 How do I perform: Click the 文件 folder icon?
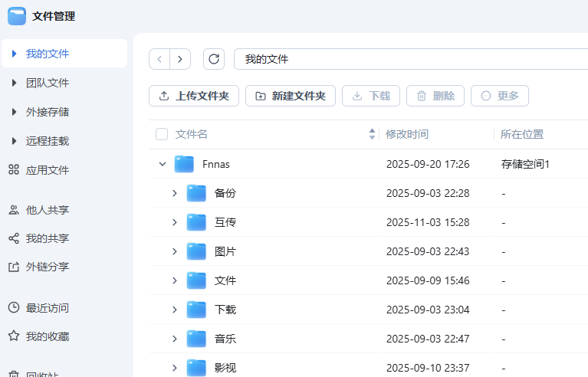196,280
